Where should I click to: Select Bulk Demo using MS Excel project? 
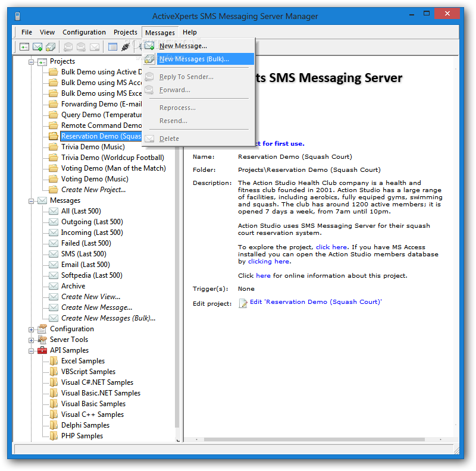[x=101, y=93]
